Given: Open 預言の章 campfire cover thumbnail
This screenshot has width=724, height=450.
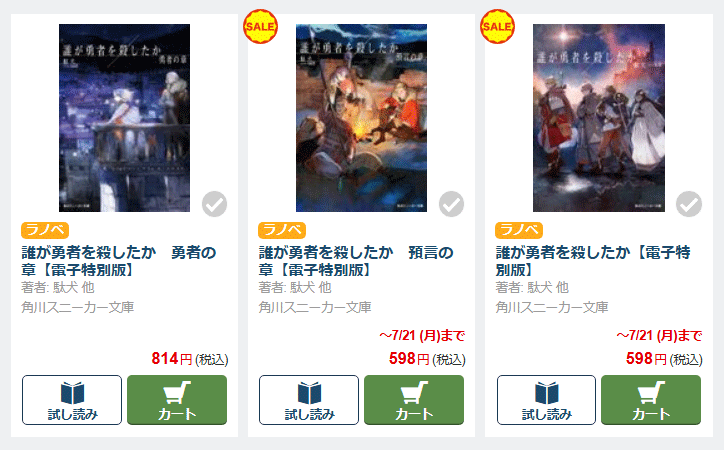Looking at the screenshot, I should click(x=361, y=118).
